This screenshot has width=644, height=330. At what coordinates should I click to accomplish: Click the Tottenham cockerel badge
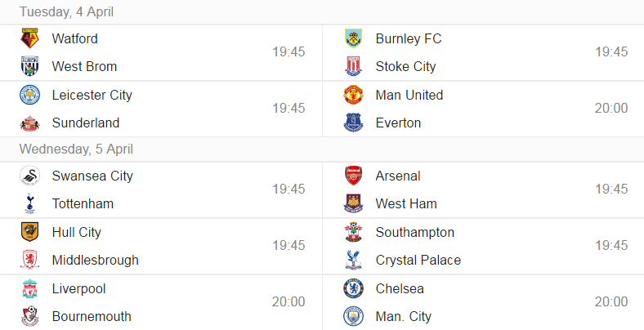click(x=30, y=203)
